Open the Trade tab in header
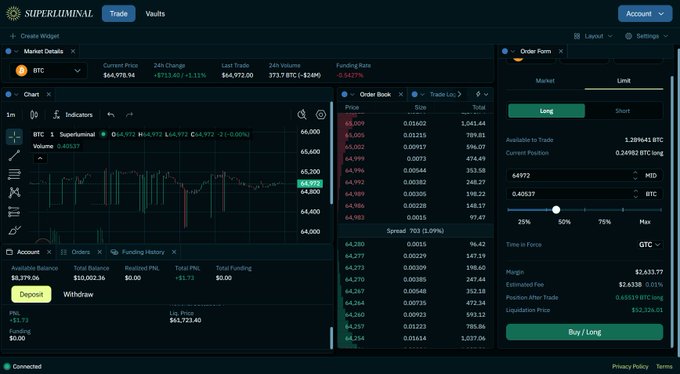The image size is (680, 374). (118, 14)
